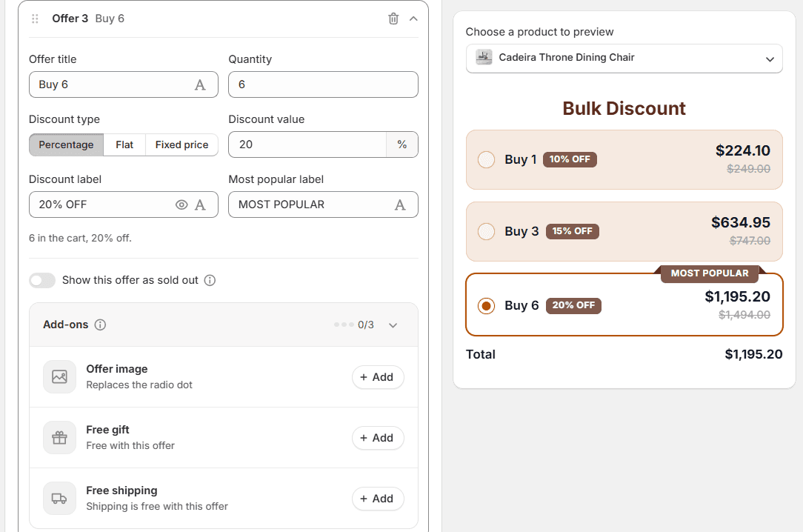Collapse the Add-ons section chevron
This screenshot has width=803, height=532.
point(393,325)
